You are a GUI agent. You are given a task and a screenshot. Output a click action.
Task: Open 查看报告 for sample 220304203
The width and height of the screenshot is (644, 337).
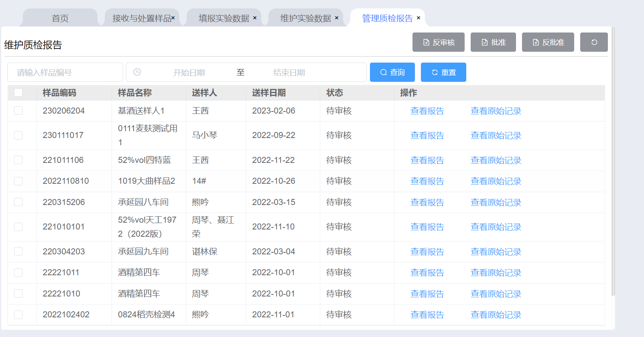tap(427, 252)
